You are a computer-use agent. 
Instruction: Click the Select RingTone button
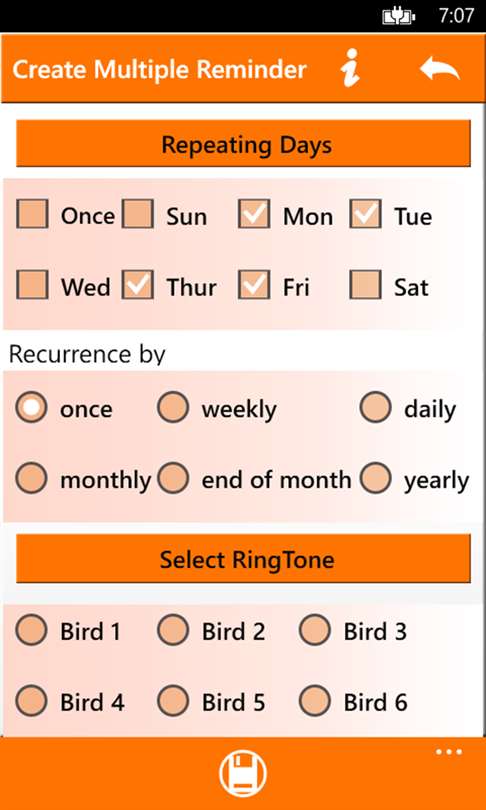coord(243,559)
